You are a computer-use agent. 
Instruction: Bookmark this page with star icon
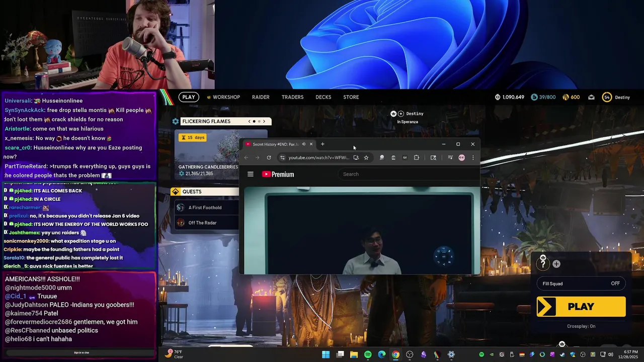[x=366, y=157]
